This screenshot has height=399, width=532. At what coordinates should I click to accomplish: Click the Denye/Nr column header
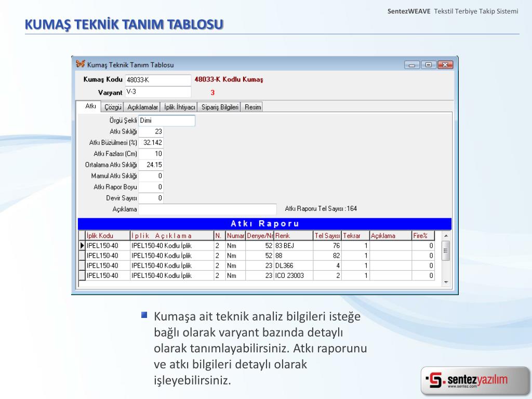point(260,235)
